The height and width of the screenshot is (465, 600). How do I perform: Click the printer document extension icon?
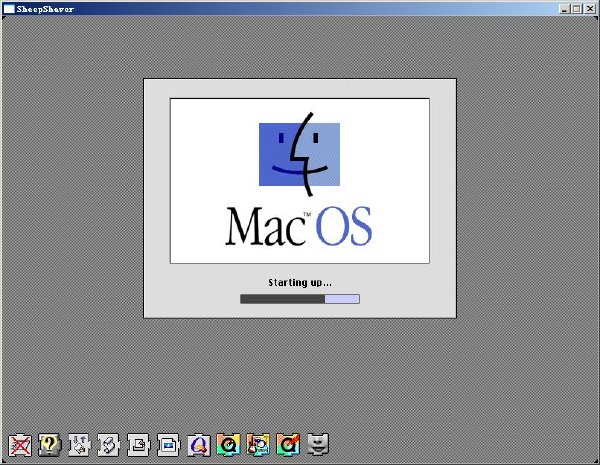(x=139, y=445)
